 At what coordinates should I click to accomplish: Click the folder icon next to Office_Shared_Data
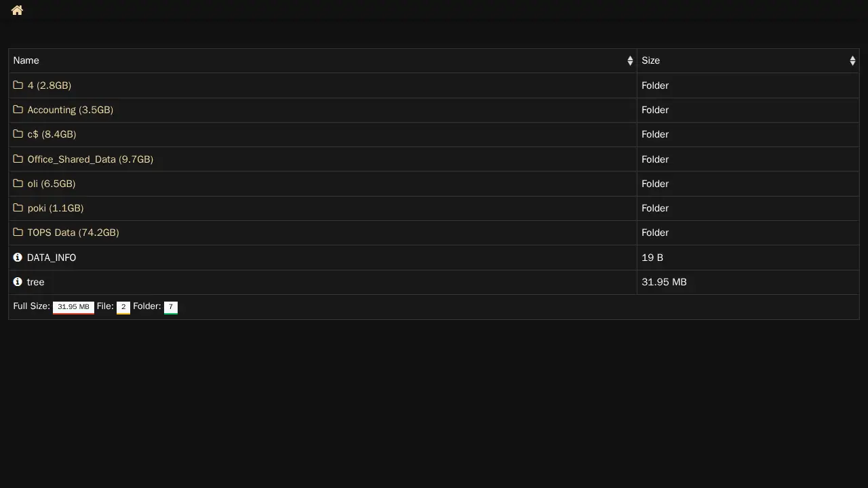pos(18,159)
